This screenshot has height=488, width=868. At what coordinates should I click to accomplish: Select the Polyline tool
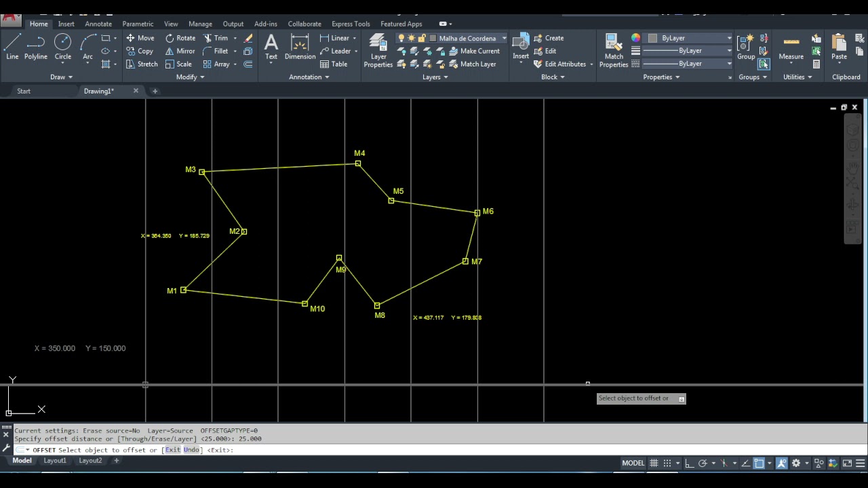36,47
